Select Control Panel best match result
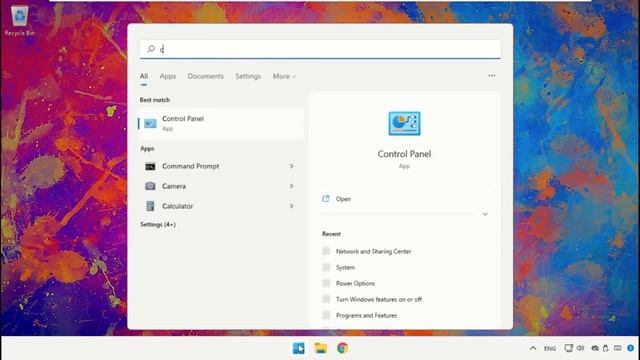The width and height of the screenshot is (640, 360). (x=221, y=123)
